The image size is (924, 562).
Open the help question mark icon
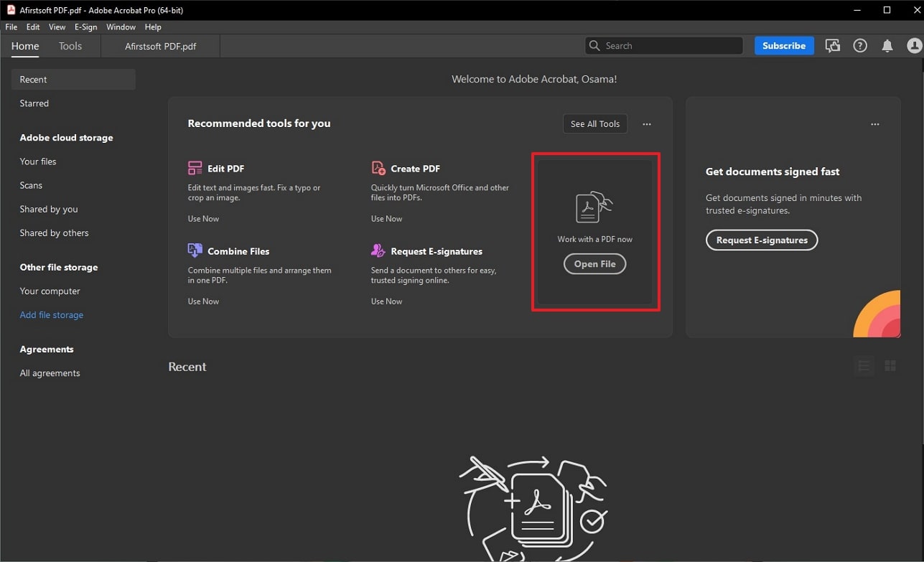tap(860, 46)
